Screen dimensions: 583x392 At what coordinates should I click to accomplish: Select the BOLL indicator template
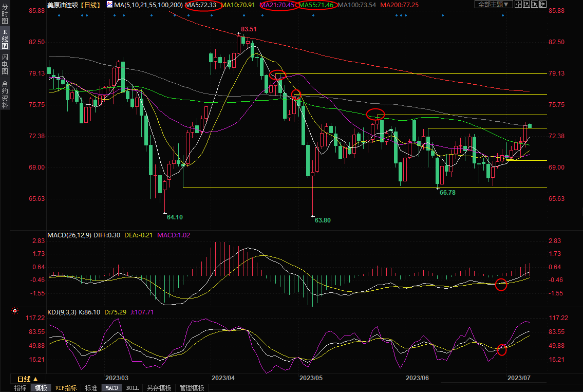click(x=132, y=388)
